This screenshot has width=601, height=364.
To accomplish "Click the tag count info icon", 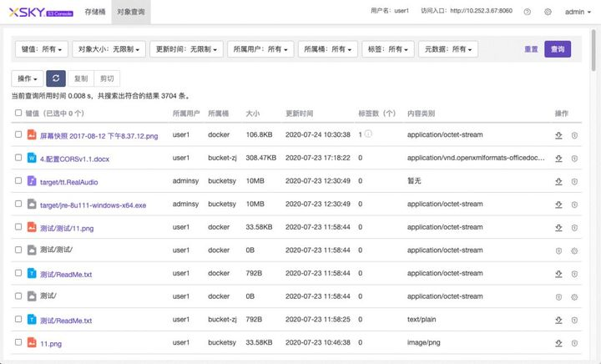I will [x=368, y=134].
